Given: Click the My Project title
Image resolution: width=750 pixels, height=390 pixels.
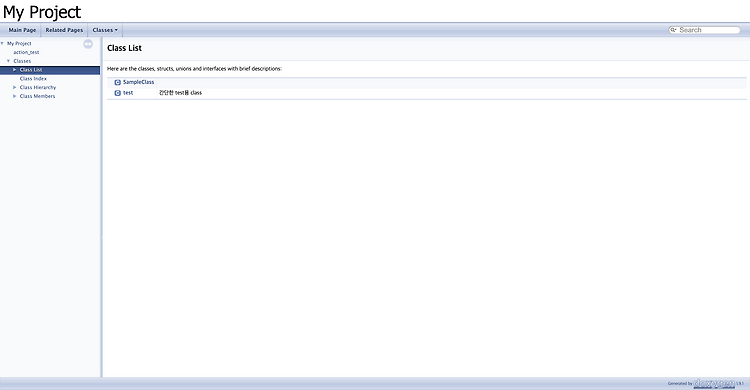Looking at the screenshot, I should pos(42,12).
